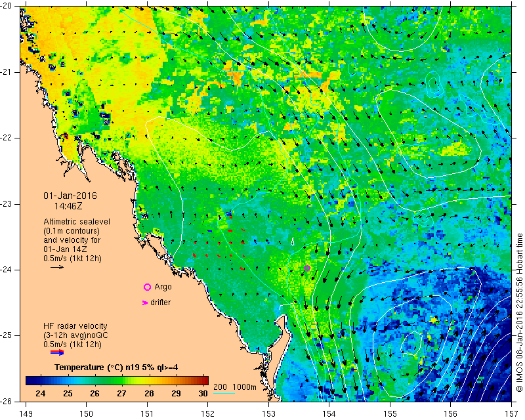Click the yellow warm pixel inside the blue eddy
The image size is (525, 420).
pyautogui.click(x=434, y=320)
